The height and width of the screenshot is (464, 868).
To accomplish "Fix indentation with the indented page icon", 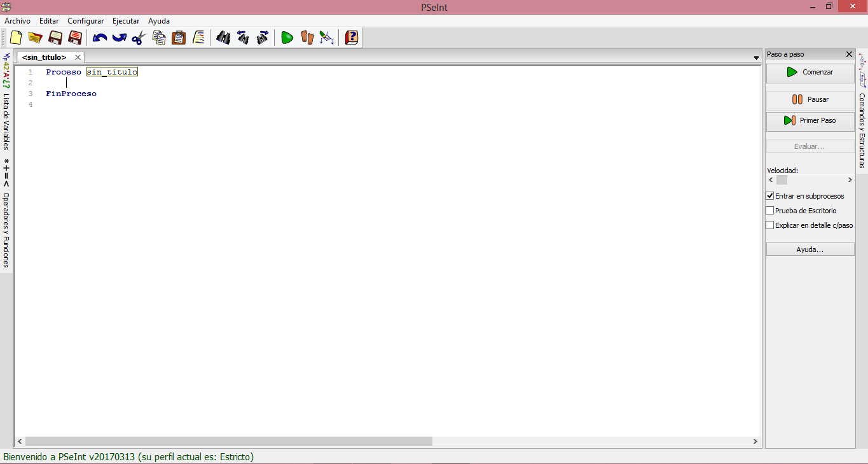I will click(x=198, y=38).
